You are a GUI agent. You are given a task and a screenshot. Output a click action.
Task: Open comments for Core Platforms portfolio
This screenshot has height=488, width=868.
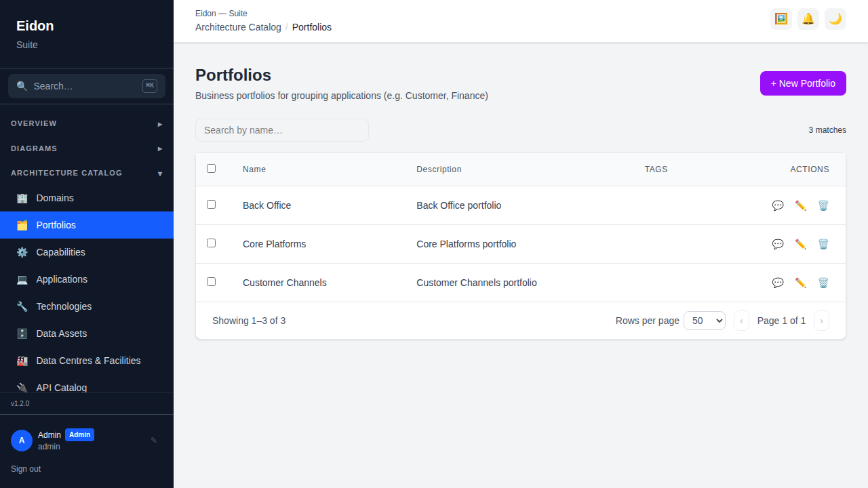click(778, 244)
